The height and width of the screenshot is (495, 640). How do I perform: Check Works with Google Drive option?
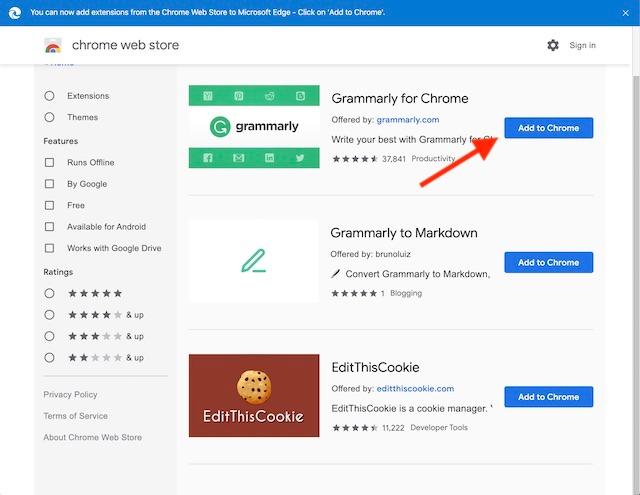[49, 248]
